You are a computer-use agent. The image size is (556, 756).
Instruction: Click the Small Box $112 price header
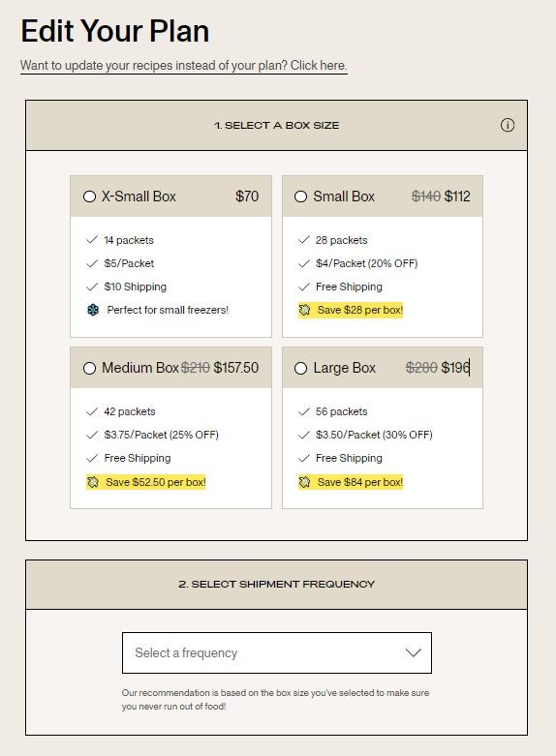[x=383, y=197]
